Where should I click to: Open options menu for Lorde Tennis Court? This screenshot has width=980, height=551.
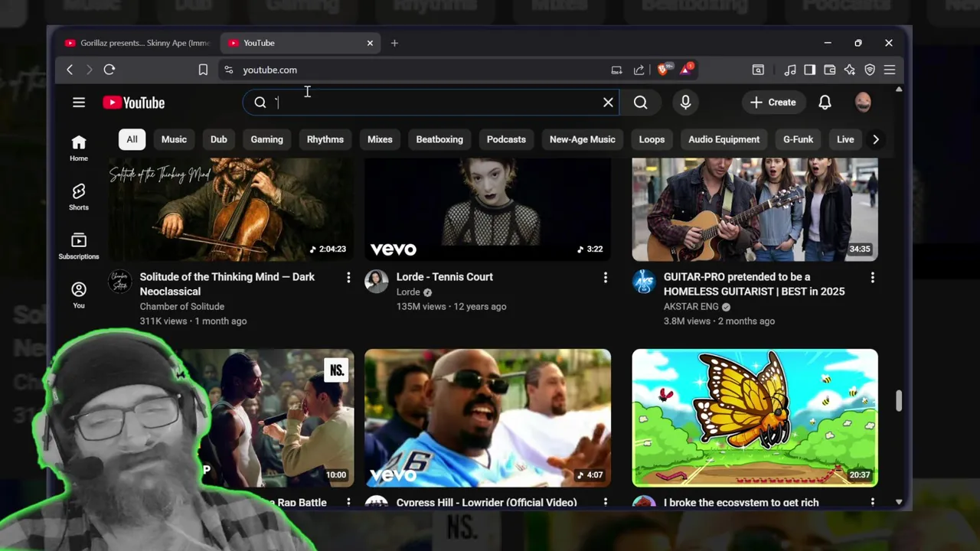tap(606, 277)
